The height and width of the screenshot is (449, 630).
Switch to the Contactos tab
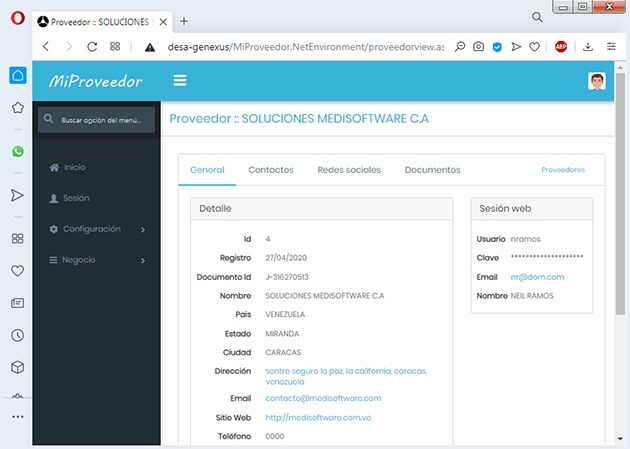271,170
